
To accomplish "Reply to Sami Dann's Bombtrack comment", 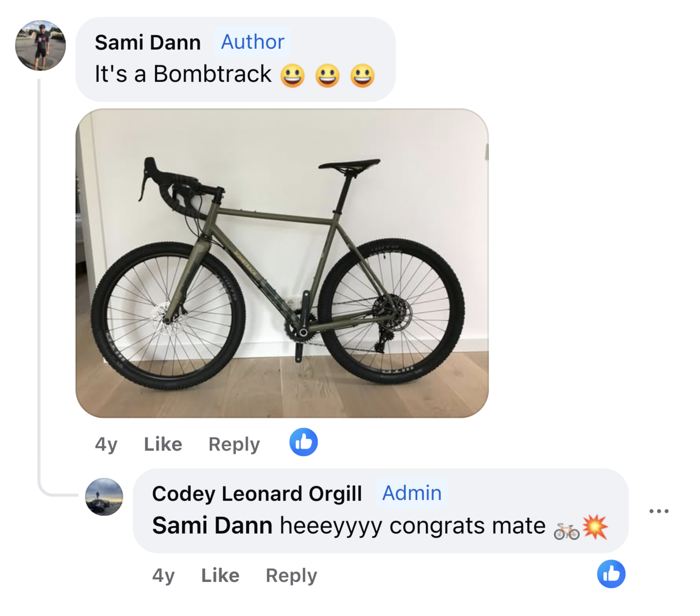I will click(x=234, y=444).
